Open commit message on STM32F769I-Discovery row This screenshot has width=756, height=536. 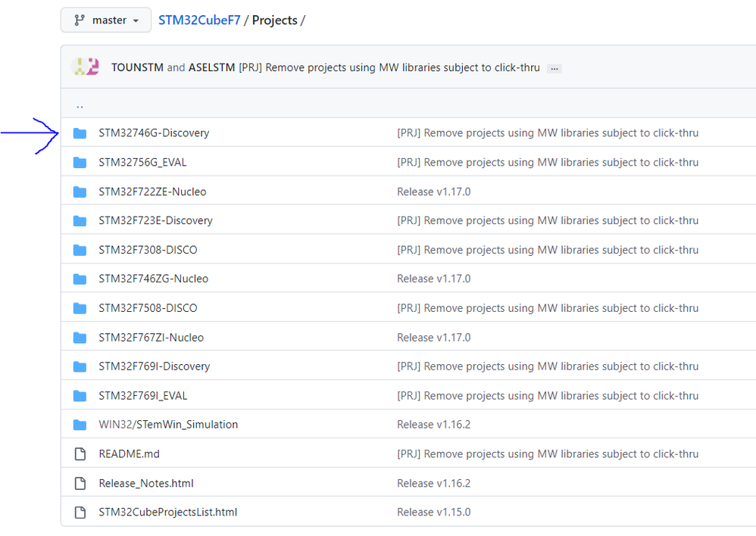point(548,367)
